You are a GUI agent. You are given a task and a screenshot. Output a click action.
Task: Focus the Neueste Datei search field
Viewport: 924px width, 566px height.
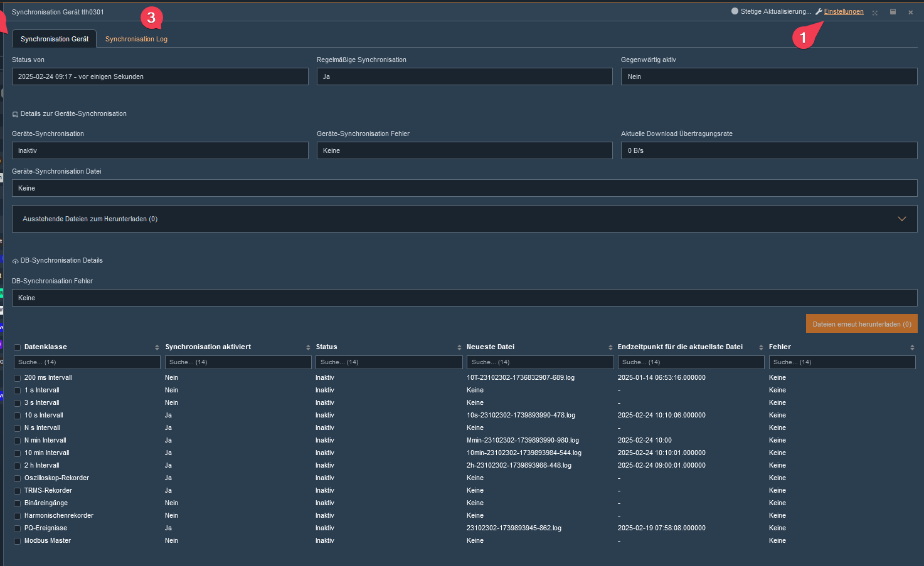tap(539, 362)
